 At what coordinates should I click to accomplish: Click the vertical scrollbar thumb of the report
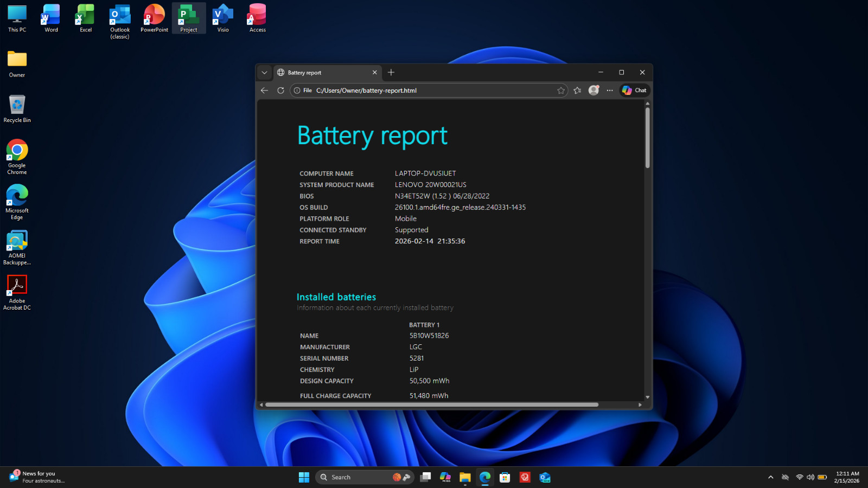647,138
